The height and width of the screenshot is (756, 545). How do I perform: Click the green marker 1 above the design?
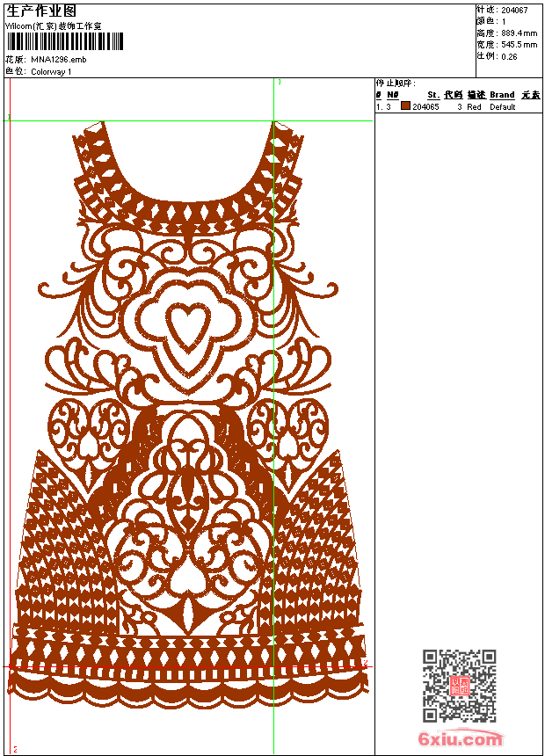pos(280,82)
